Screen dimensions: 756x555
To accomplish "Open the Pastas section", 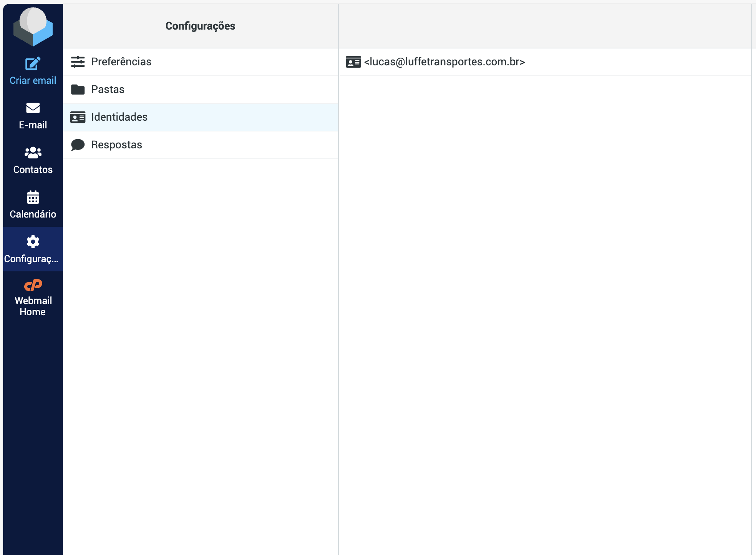I will point(201,90).
